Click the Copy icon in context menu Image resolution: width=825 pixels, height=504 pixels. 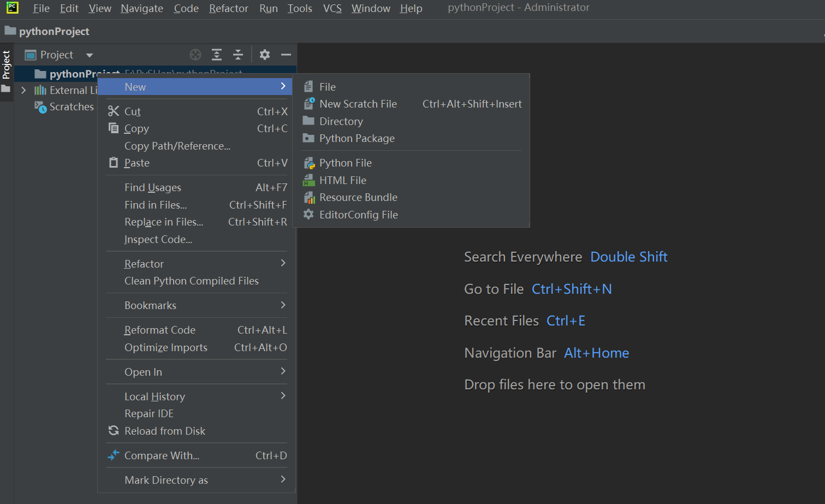click(114, 128)
